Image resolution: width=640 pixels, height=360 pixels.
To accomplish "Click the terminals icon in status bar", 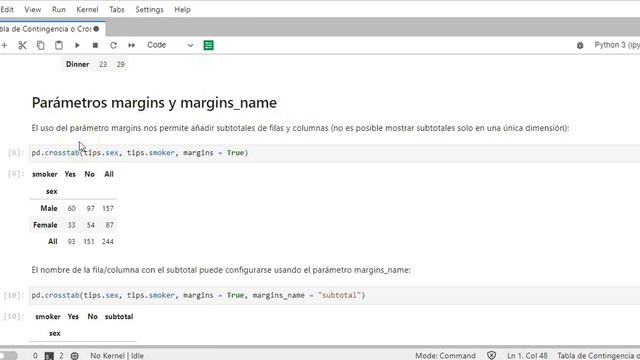I will coord(49,356).
